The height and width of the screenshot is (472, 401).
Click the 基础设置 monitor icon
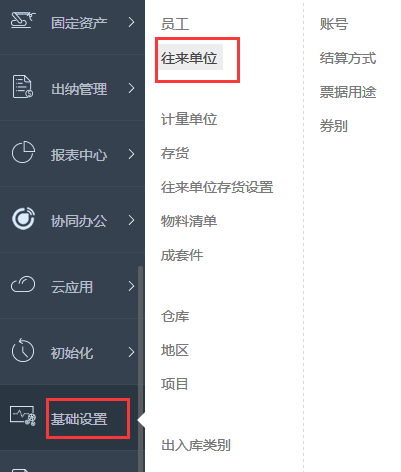tap(23, 415)
